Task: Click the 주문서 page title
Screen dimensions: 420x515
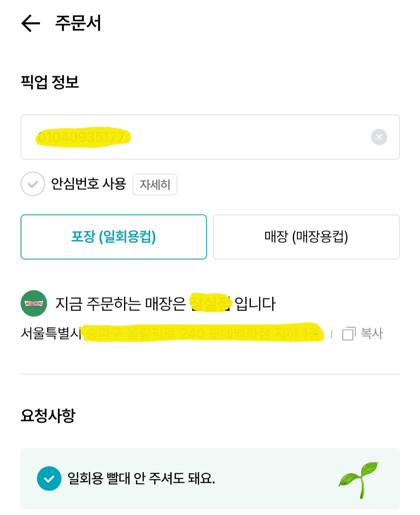Action: (78, 23)
